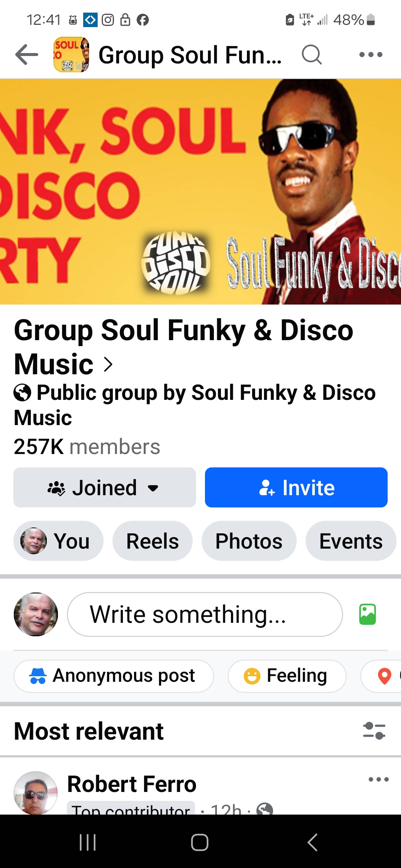Image resolution: width=401 pixels, height=868 pixels.
Task: Tap the Write something input field
Action: pyautogui.click(x=205, y=614)
